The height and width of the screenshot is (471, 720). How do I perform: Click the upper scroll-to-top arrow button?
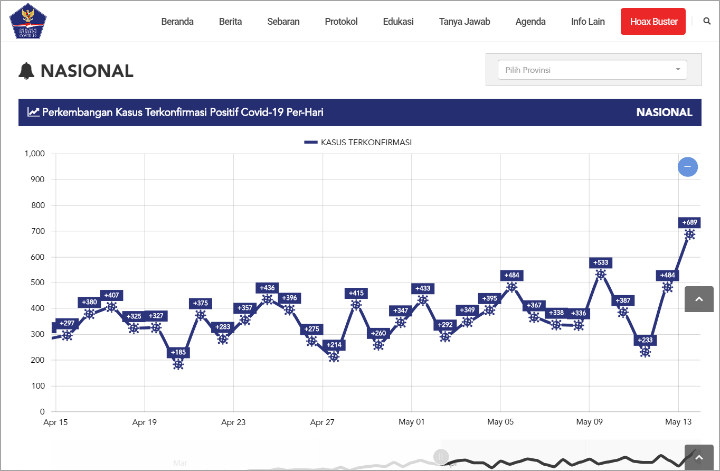(699, 299)
